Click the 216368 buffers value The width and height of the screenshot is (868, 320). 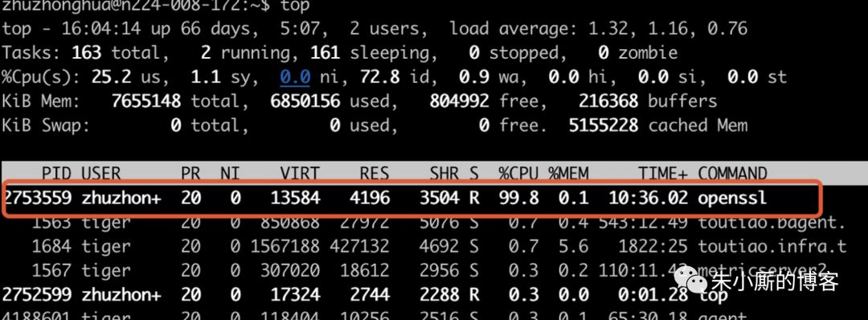click(x=608, y=101)
